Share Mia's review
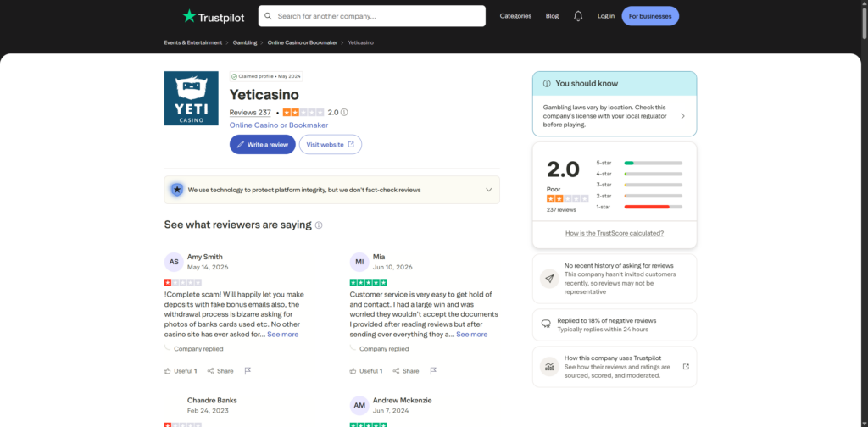This screenshot has height=427, width=868. tap(406, 371)
